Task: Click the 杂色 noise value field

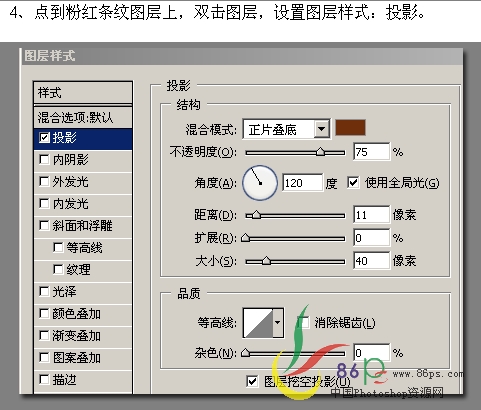Action: click(371, 353)
